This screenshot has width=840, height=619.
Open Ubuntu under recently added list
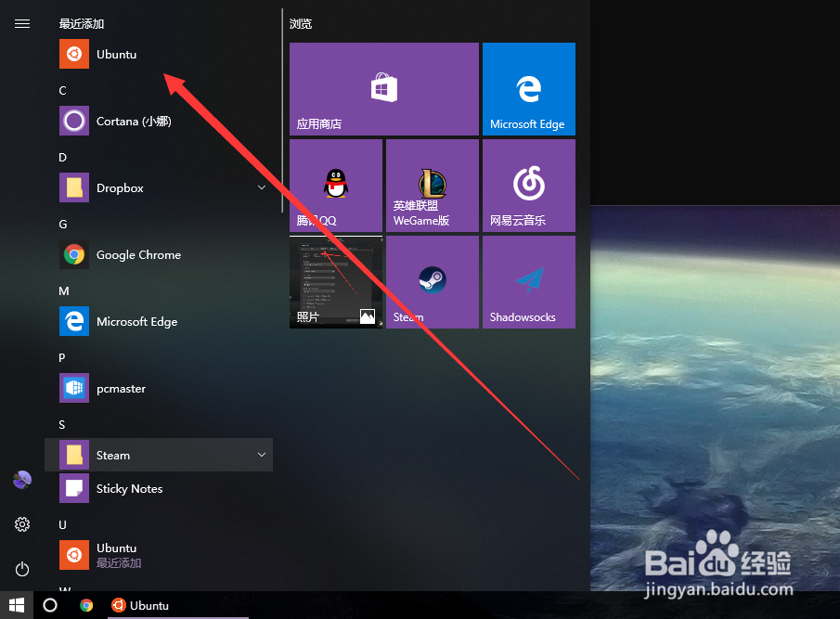point(159,54)
